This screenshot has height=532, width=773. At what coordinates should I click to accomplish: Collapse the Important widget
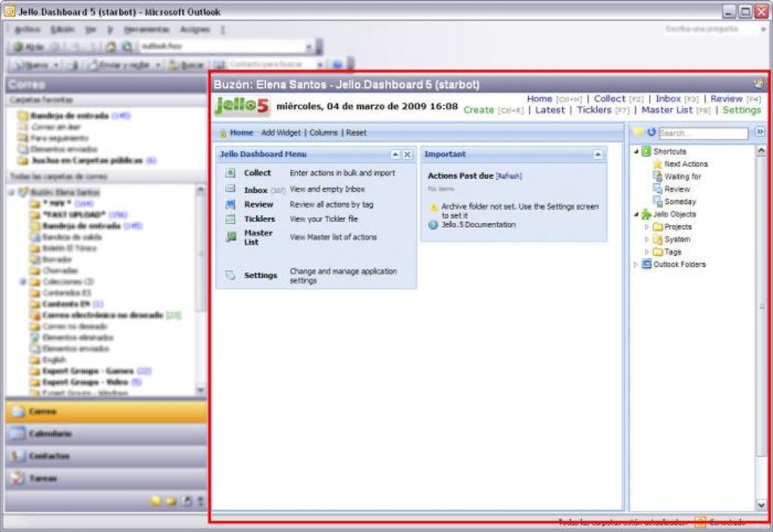tap(598, 155)
